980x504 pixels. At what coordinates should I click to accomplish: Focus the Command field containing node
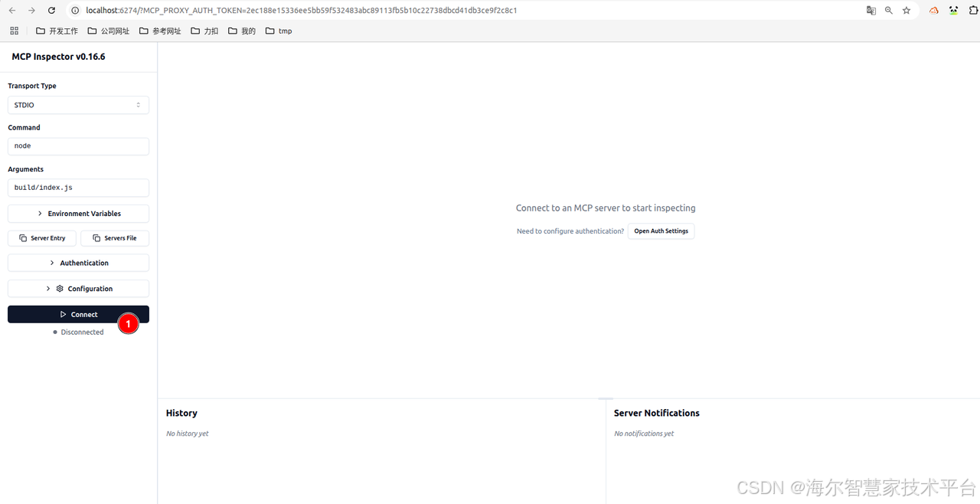(78, 146)
